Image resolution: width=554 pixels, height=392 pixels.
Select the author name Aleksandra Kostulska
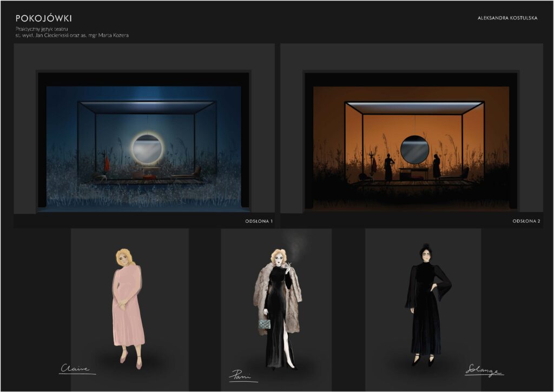[x=507, y=18]
